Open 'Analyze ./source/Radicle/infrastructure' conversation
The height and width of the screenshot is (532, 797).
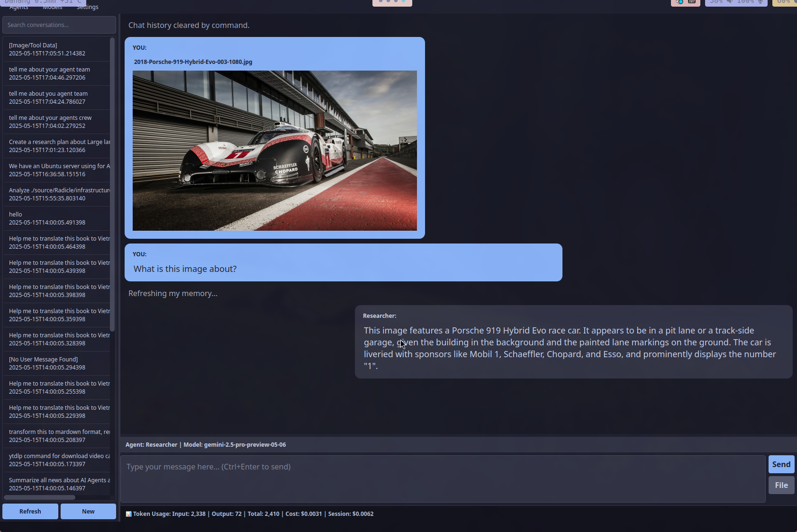(57, 194)
